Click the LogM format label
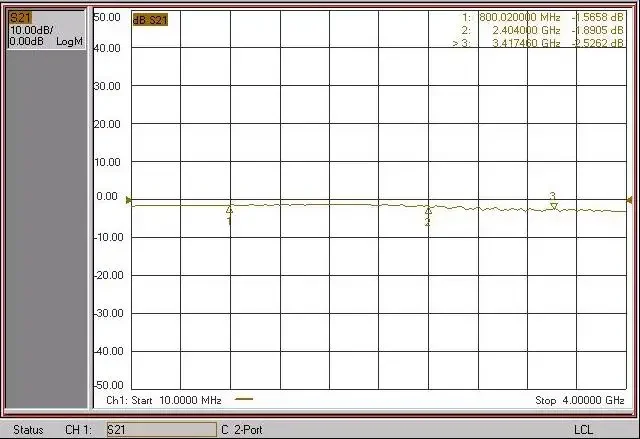Viewport: 640px width, 439px height. coord(67,41)
